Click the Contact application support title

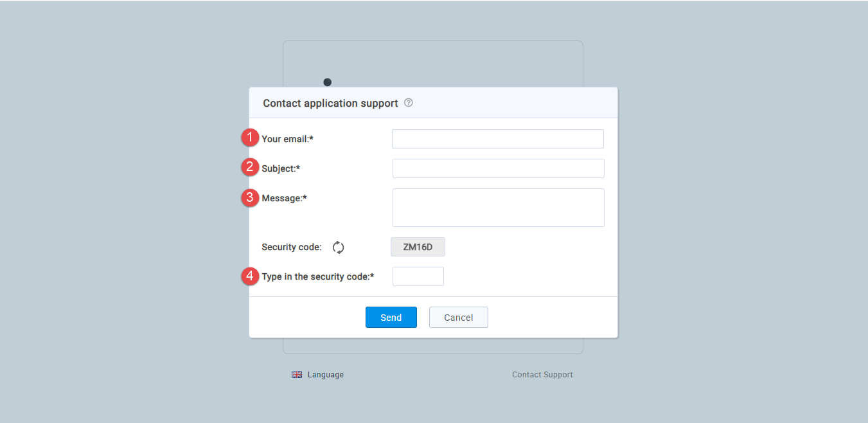(x=330, y=104)
